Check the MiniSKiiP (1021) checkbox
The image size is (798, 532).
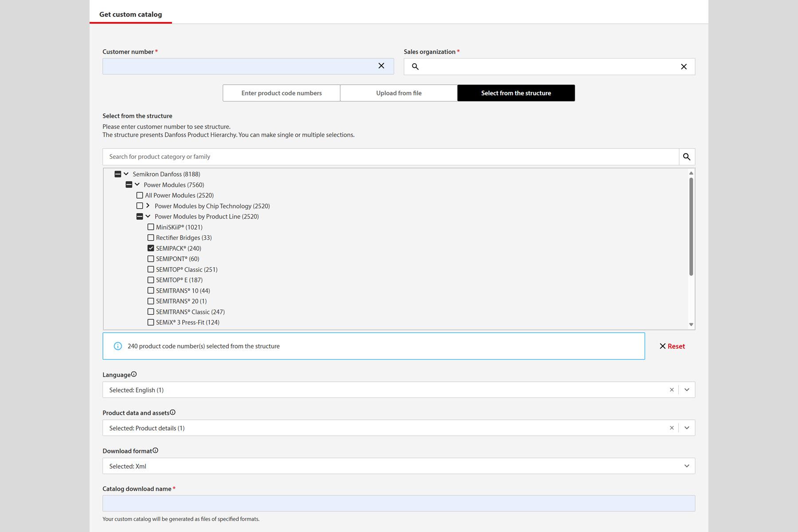[x=151, y=227]
